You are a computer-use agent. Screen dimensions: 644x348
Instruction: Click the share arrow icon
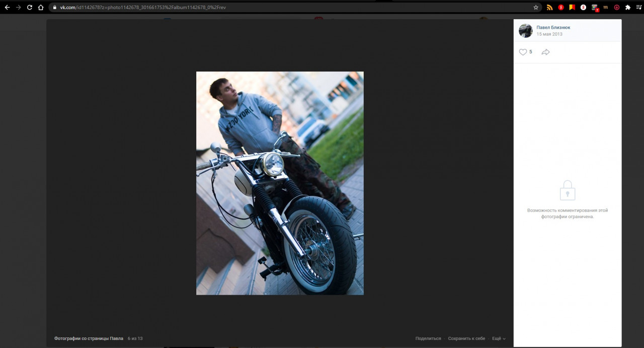click(x=545, y=52)
